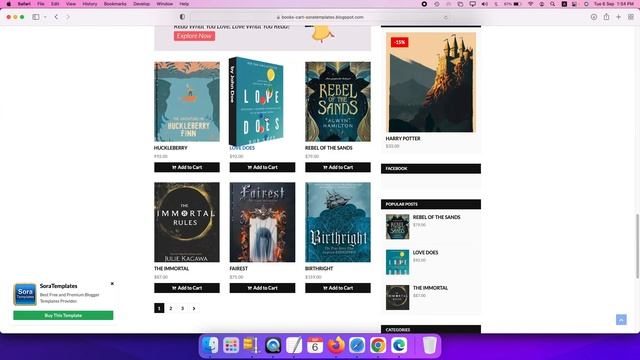Viewport: 640px width, 360px height.
Task: Open Firefox from the Dock
Action: click(336, 346)
